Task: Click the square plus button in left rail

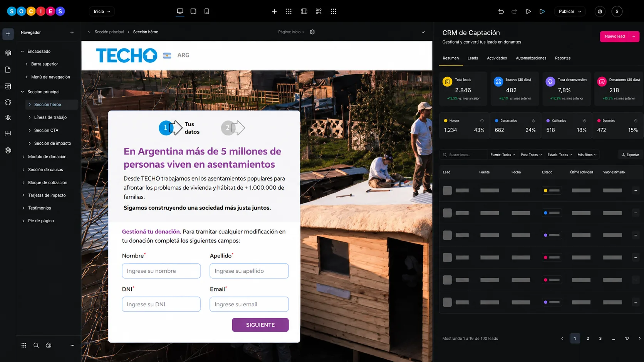Action: [8, 34]
